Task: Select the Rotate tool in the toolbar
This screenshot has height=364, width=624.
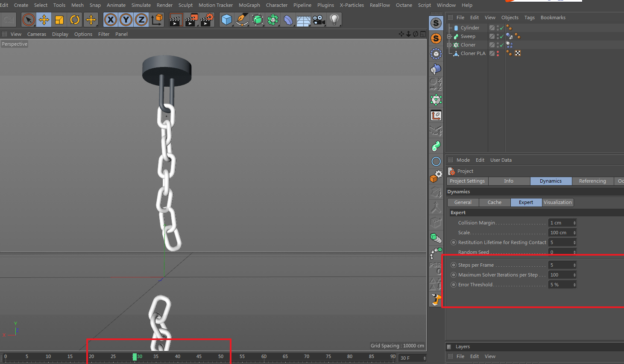Action: (75, 20)
